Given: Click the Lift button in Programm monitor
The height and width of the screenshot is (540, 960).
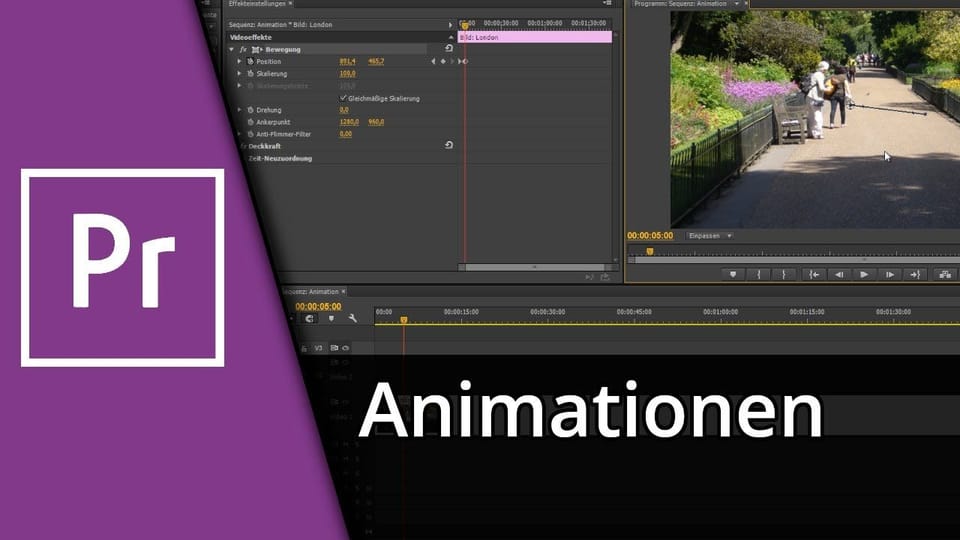Looking at the screenshot, I should click(x=945, y=275).
